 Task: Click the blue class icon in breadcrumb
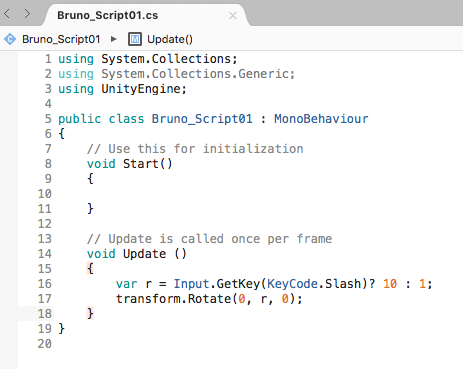pos(10,39)
